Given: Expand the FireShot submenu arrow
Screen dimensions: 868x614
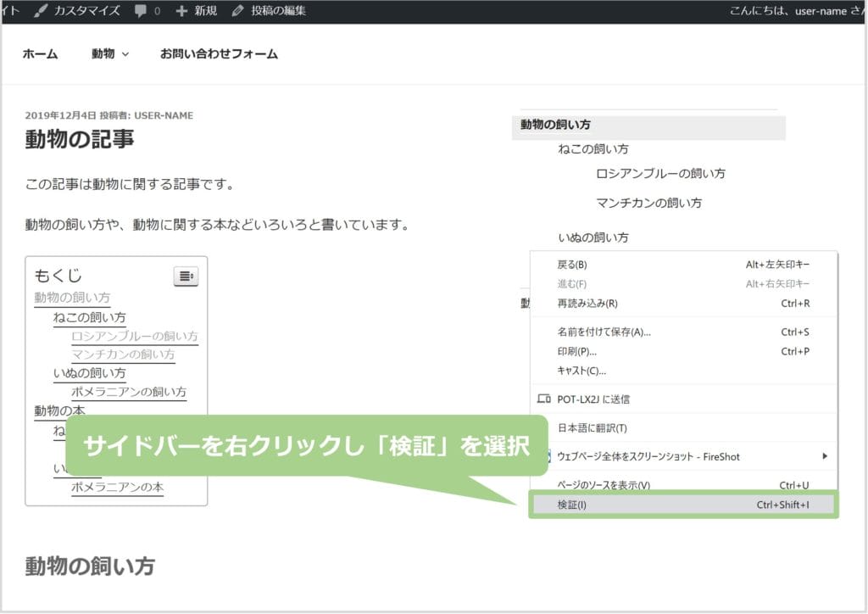Looking at the screenshot, I should click(825, 456).
